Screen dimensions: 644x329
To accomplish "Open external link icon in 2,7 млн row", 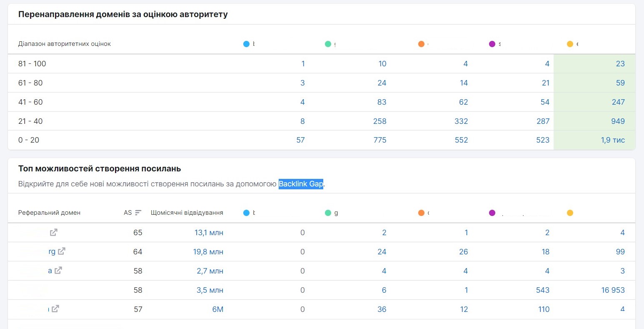I will [58, 270].
